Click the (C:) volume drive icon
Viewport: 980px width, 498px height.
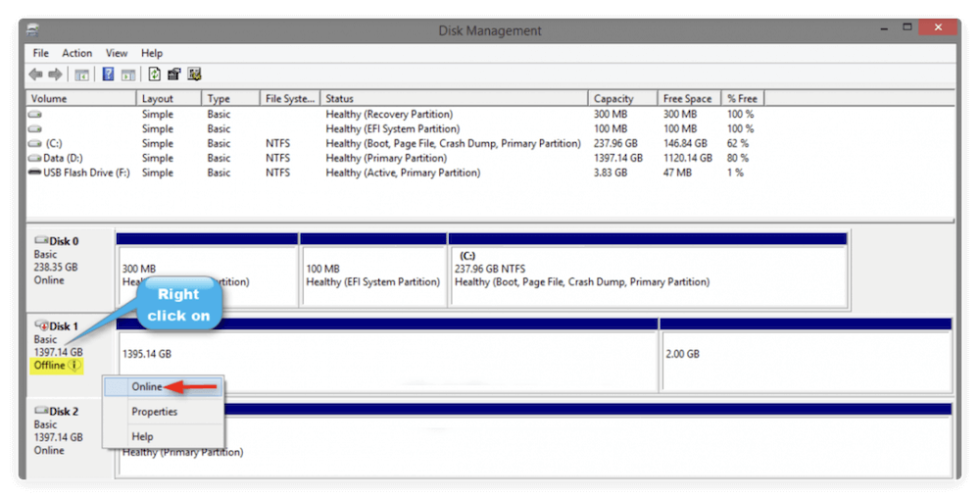click(x=35, y=144)
